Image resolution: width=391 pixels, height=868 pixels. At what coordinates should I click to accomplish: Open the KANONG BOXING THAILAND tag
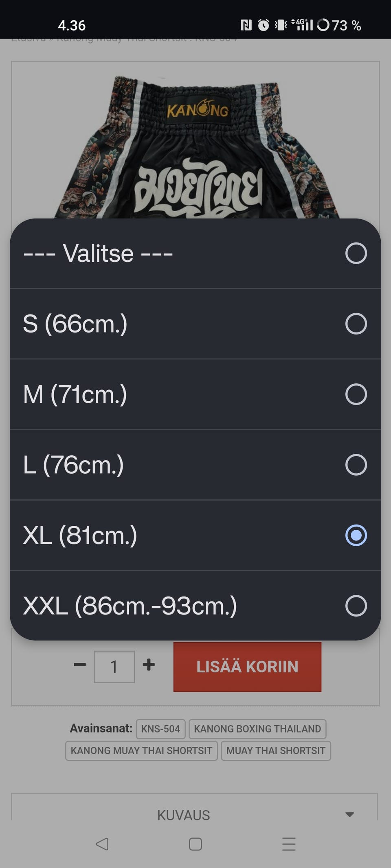(257, 729)
